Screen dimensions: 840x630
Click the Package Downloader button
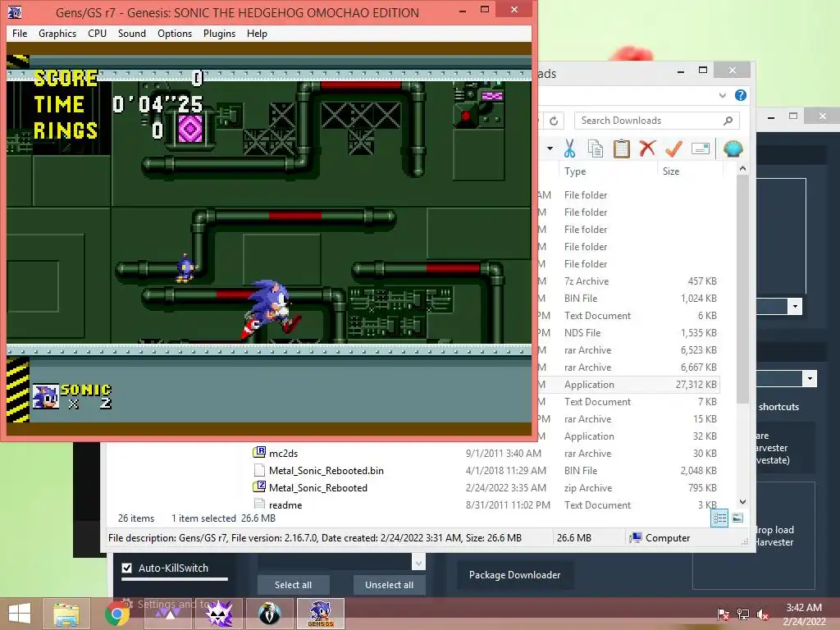(x=515, y=575)
